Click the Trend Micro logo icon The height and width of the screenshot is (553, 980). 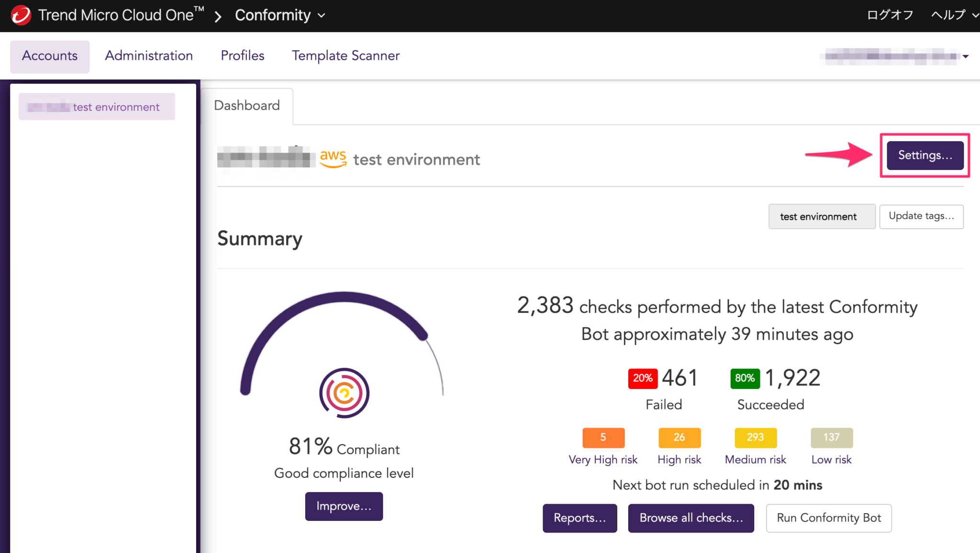(x=20, y=15)
